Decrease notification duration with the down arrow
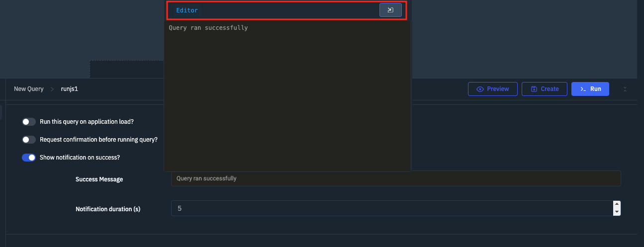The image size is (644, 247). 617,212
